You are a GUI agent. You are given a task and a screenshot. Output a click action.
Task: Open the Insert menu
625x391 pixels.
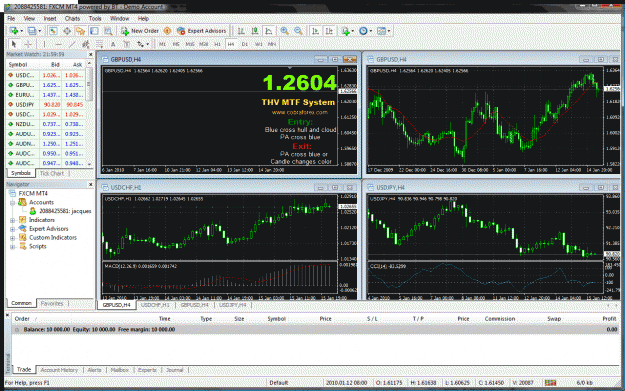[x=50, y=18]
